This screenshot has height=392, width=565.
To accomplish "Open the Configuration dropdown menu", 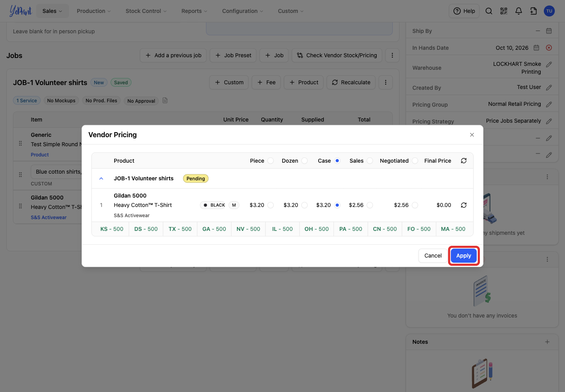I will [242, 11].
